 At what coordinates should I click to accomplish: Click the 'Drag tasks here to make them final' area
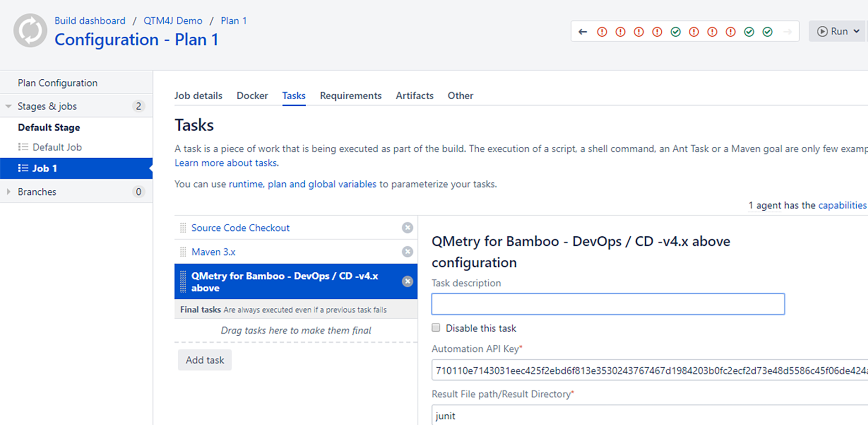[x=296, y=331]
